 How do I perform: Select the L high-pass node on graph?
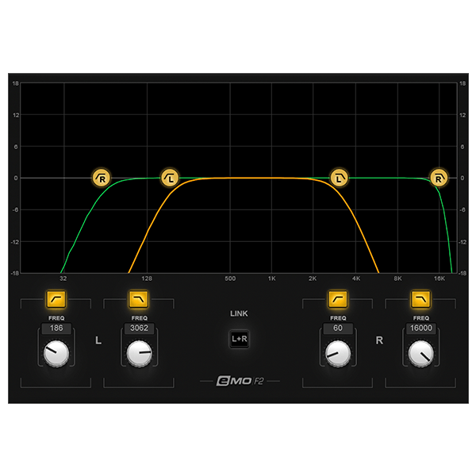[170, 178]
